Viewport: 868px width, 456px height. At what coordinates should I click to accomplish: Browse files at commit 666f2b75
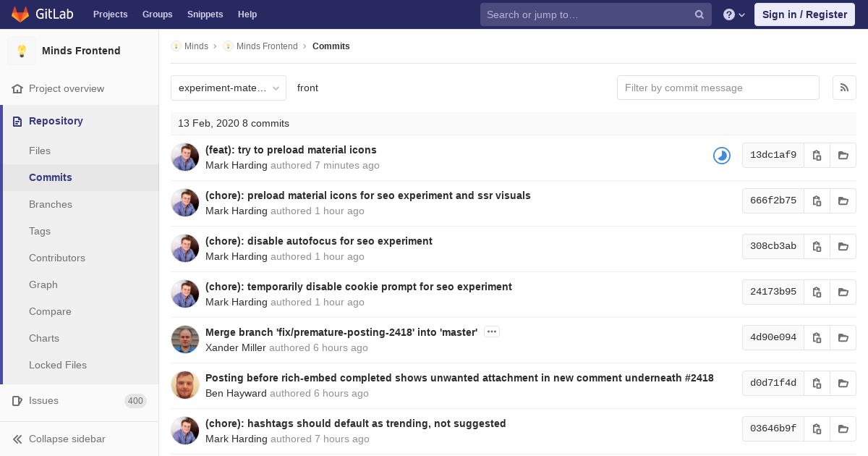point(843,200)
